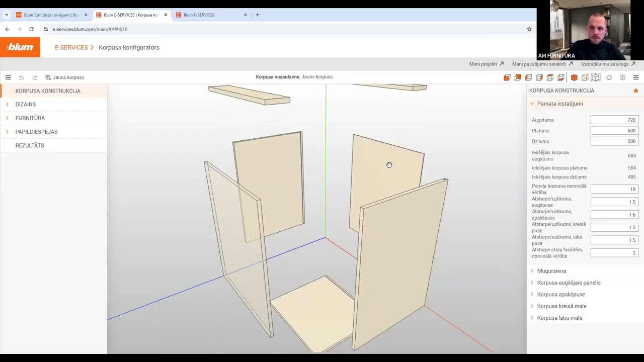This screenshot has height=362, width=644.
Task: Select the back view cube icon
Action: click(x=518, y=77)
